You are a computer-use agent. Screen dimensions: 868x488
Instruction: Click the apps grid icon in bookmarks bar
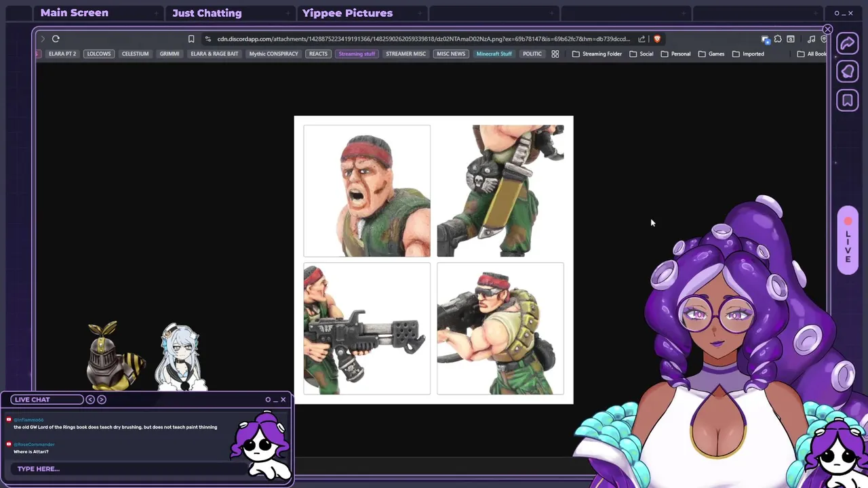[x=555, y=54]
